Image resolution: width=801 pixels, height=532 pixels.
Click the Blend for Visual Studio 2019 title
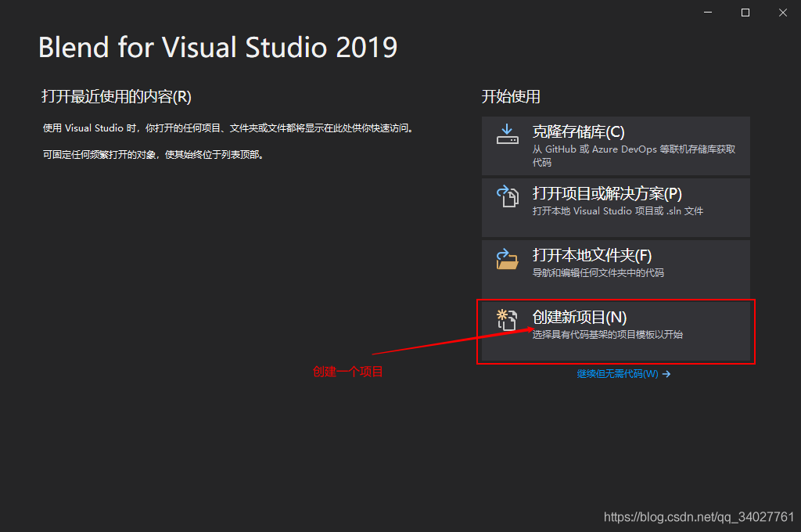(x=218, y=48)
